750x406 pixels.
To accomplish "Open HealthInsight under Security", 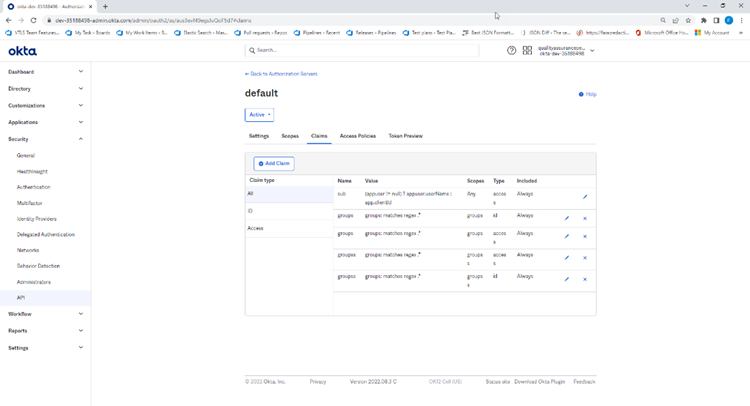I will (x=32, y=171).
